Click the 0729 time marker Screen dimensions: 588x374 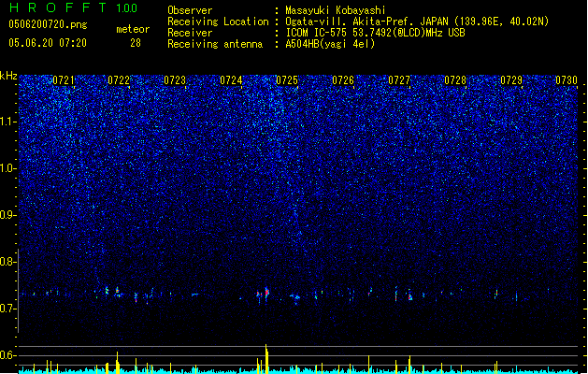pos(511,80)
